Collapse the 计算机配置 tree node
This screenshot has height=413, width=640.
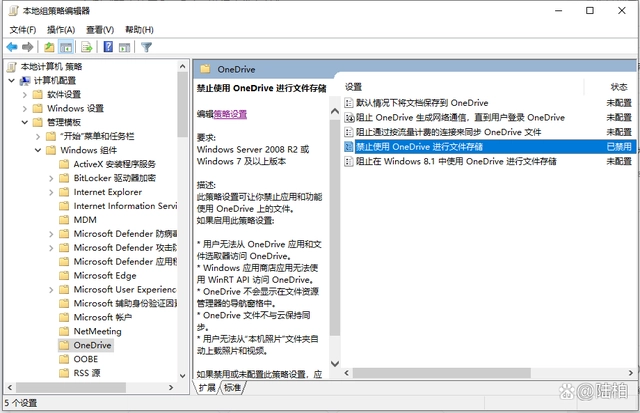pyautogui.click(x=12, y=80)
